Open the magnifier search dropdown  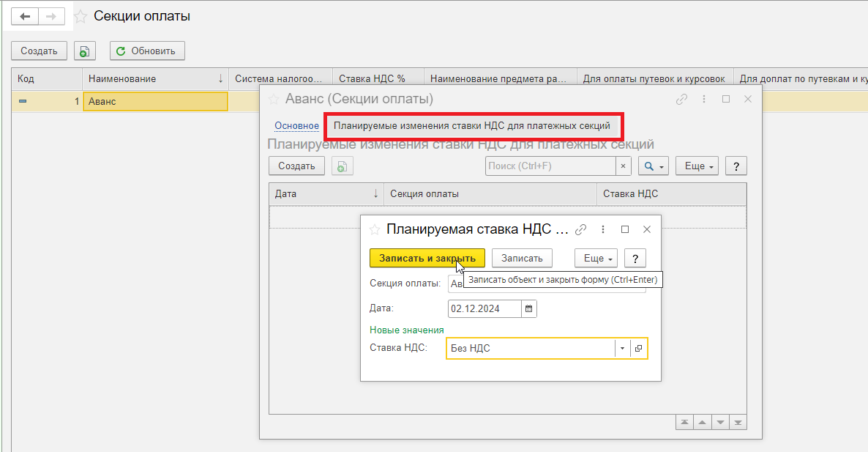(x=654, y=166)
